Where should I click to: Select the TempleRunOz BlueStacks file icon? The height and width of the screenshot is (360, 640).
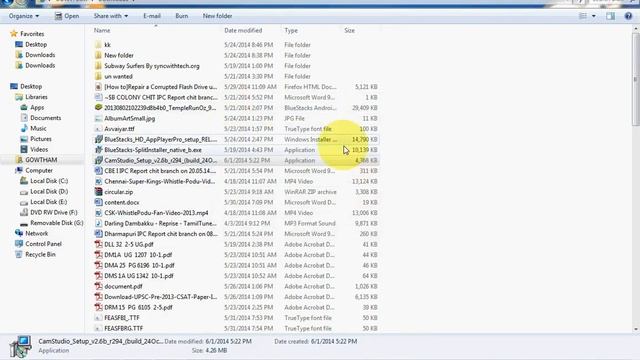coord(98,108)
